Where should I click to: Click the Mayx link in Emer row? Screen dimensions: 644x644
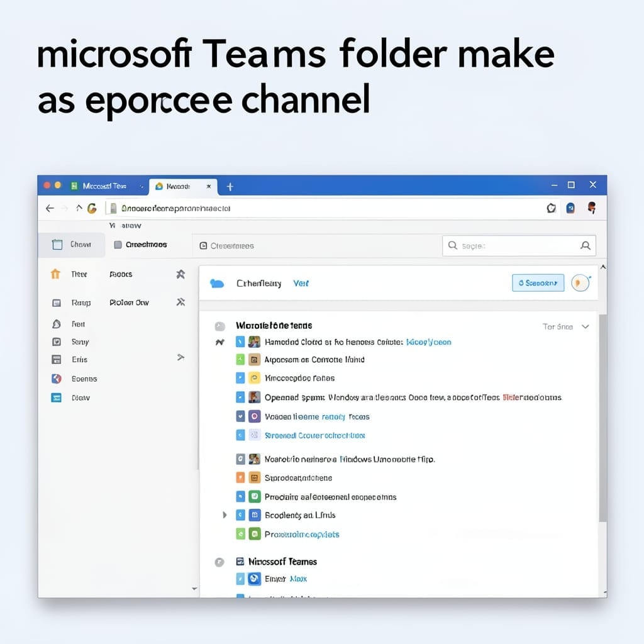298,579
